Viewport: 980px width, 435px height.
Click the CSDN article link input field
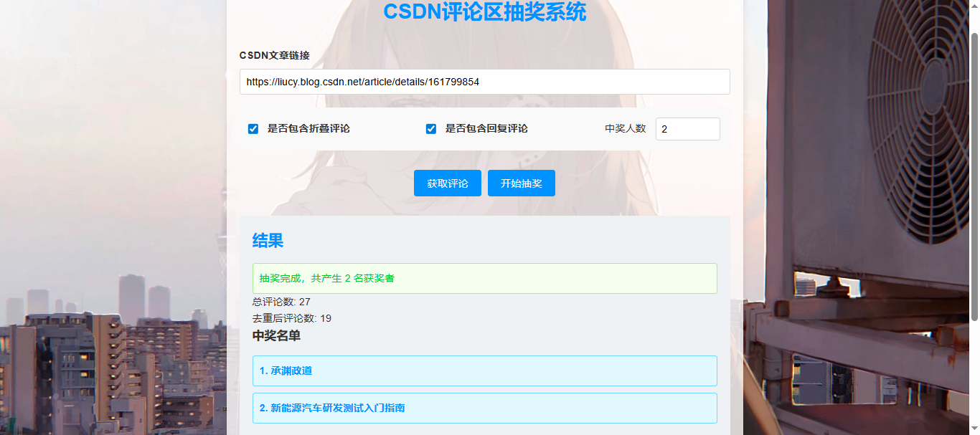click(484, 82)
